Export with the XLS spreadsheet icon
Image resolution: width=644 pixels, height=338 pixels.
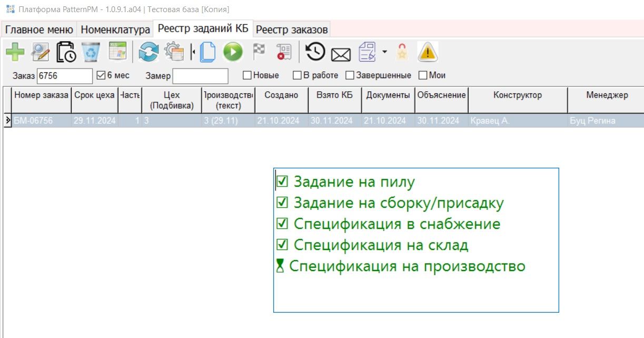117,52
